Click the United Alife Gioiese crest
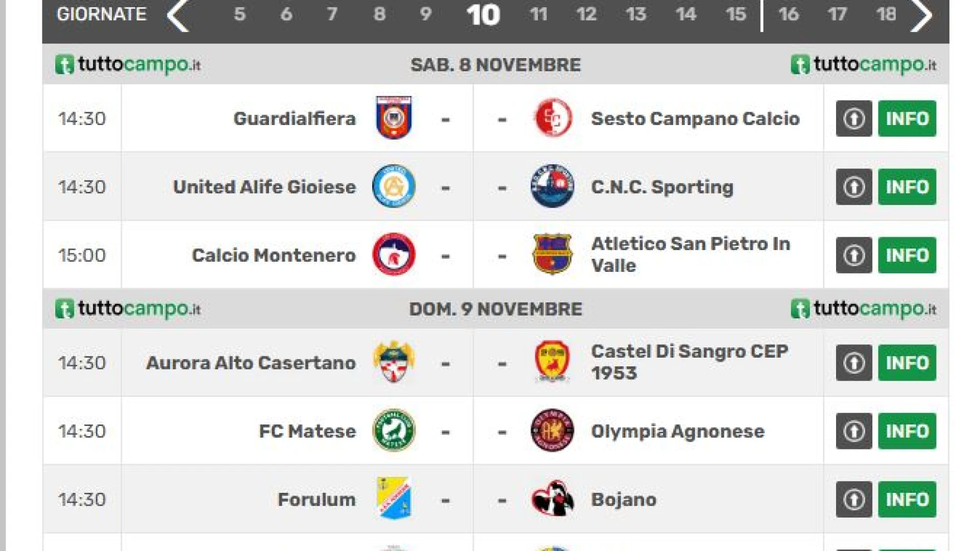 point(394,186)
